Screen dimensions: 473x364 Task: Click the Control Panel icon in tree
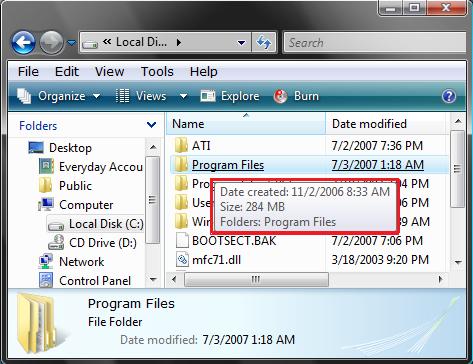coord(46,280)
